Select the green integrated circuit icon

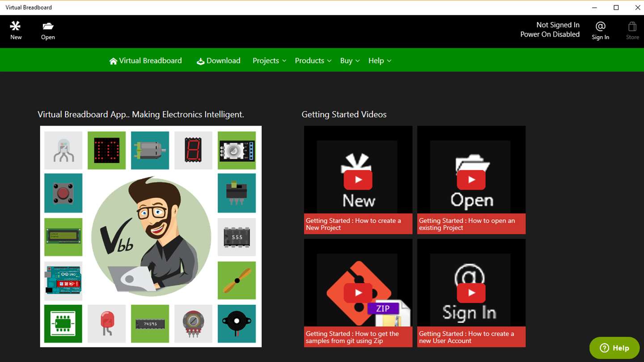tap(64, 324)
